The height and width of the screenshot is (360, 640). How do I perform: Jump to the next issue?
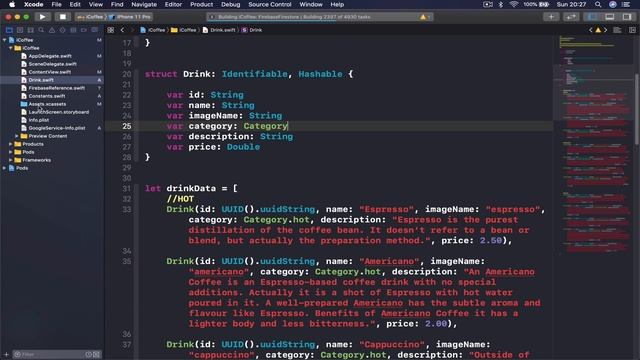605,30
